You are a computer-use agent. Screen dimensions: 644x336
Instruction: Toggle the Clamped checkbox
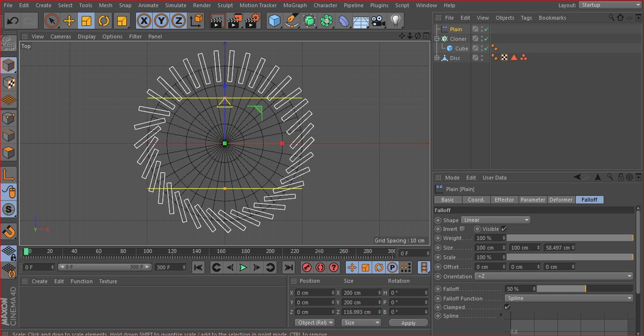click(507, 307)
